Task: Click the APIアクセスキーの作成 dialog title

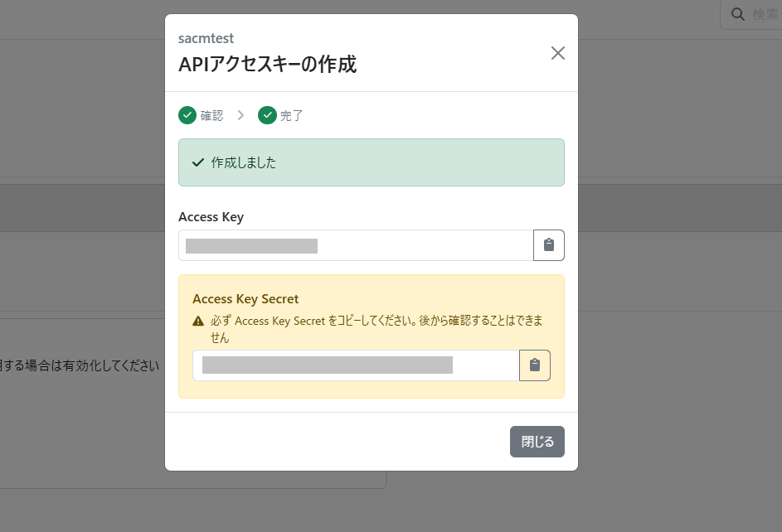Action: pos(267,64)
